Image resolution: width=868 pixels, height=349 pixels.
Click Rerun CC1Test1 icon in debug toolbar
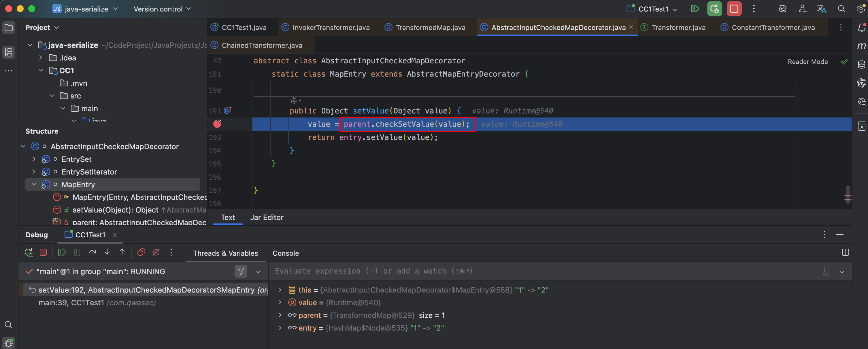(x=29, y=253)
